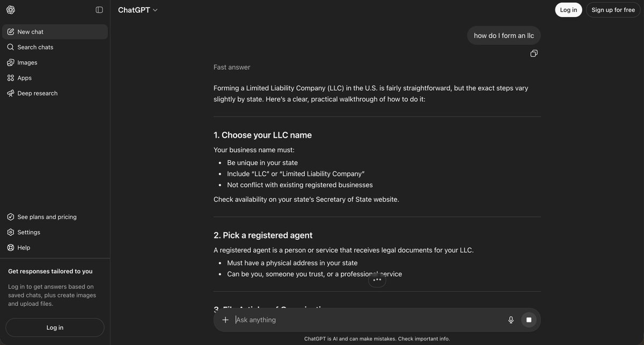
Task: Go to Images in the sidebar
Action: (55, 62)
